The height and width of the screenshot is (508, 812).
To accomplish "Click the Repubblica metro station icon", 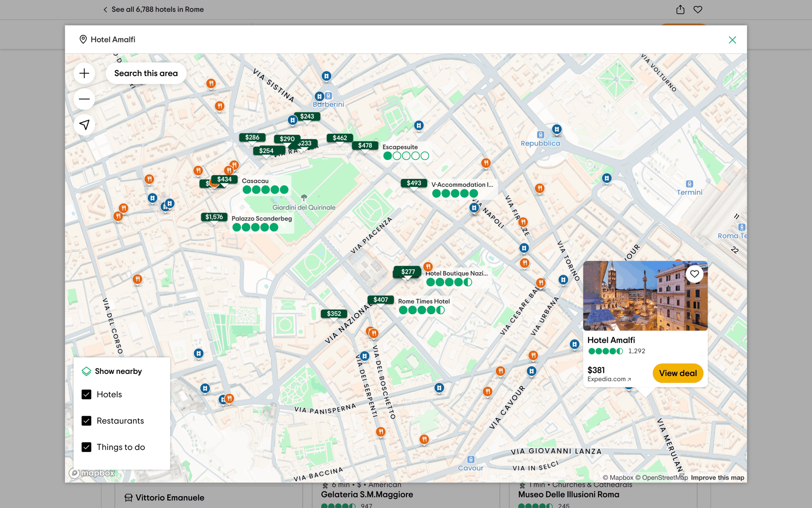I will coord(540,135).
